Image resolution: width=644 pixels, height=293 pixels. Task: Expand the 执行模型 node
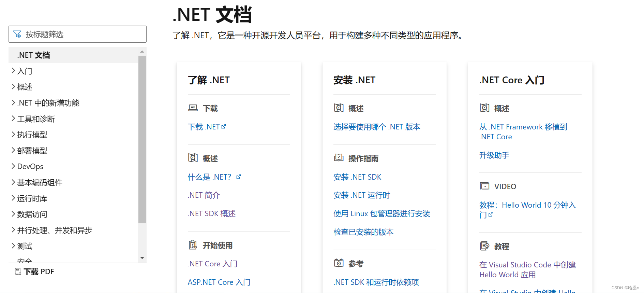point(13,134)
